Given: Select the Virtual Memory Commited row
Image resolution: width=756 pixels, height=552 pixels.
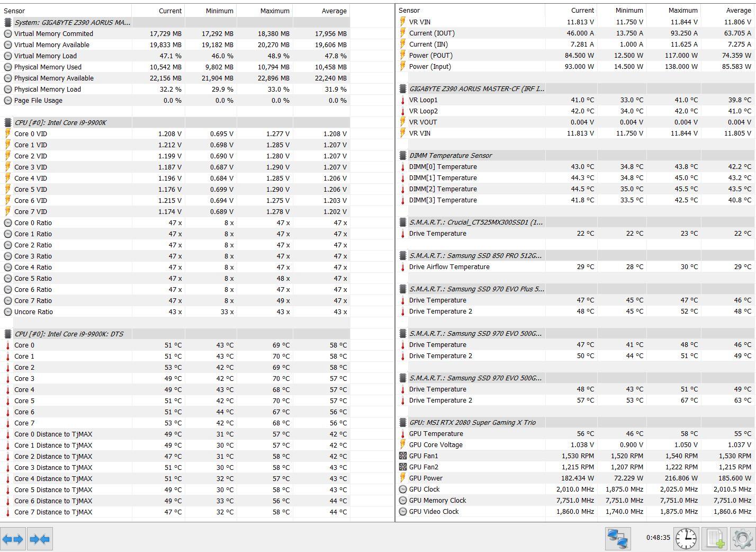Looking at the screenshot, I should click(175, 34).
